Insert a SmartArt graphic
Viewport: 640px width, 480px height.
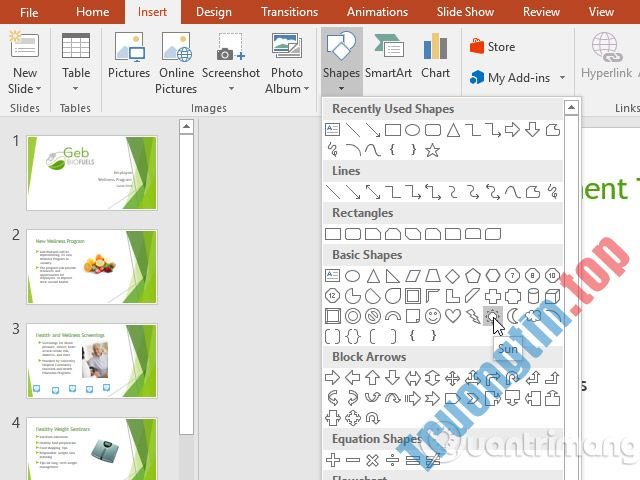388,55
